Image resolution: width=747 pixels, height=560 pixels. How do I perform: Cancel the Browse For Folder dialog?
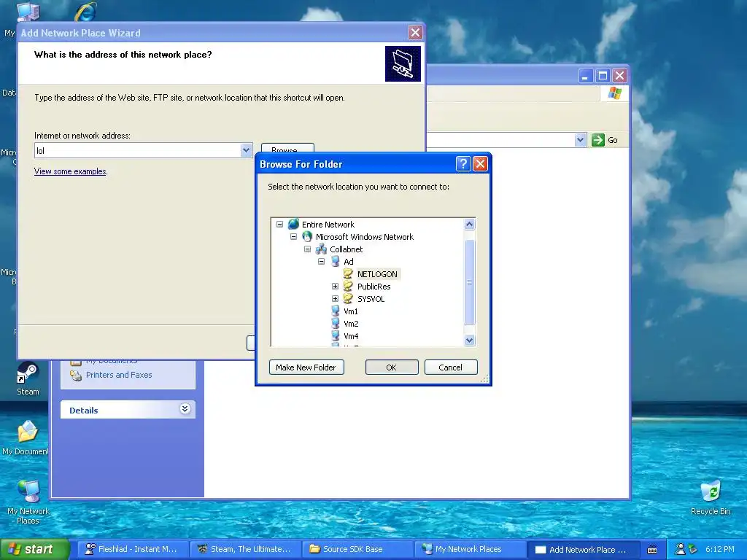pyautogui.click(x=451, y=367)
